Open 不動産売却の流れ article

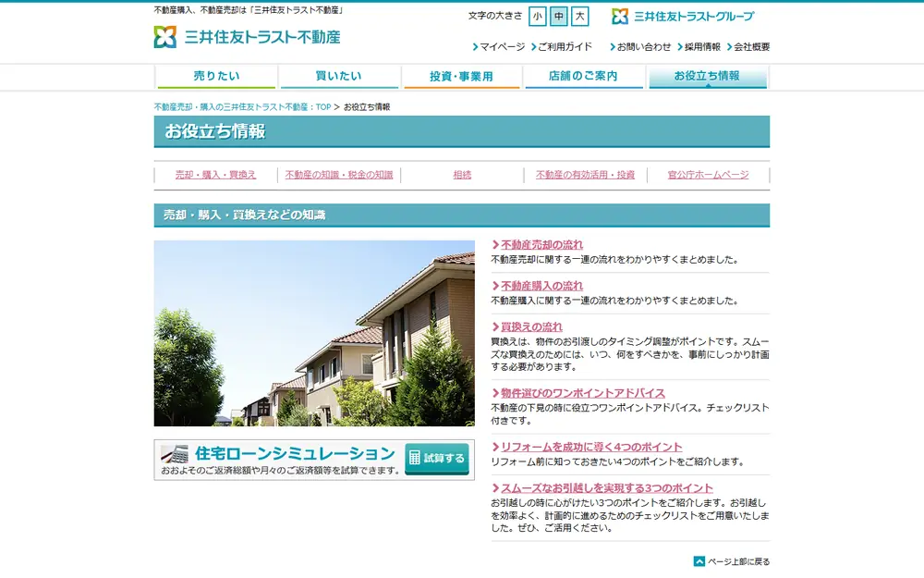coord(541,245)
